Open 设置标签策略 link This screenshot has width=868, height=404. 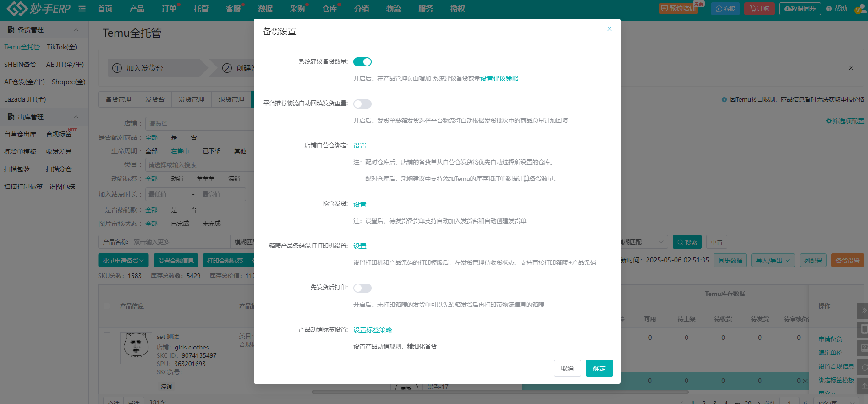[x=373, y=330]
